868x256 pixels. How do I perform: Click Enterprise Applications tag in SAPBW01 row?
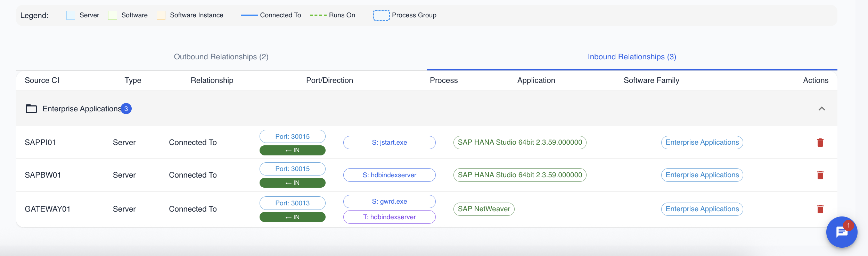[x=702, y=175]
